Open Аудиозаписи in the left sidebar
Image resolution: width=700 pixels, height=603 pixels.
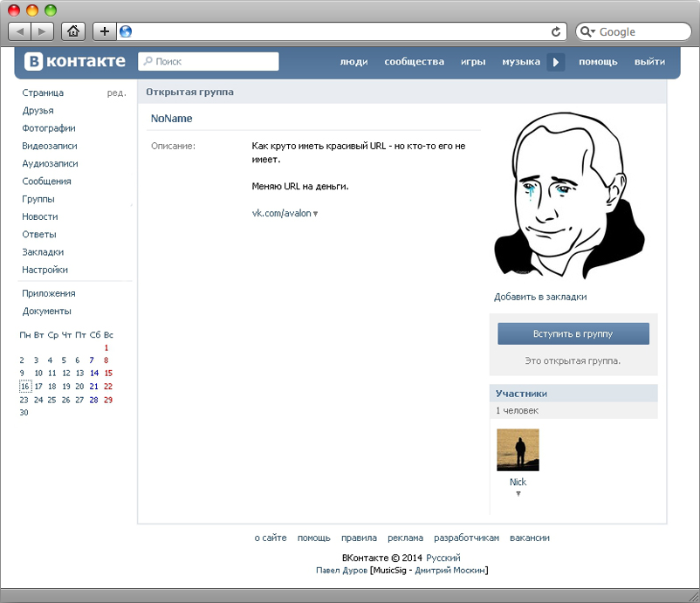coord(50,163)
